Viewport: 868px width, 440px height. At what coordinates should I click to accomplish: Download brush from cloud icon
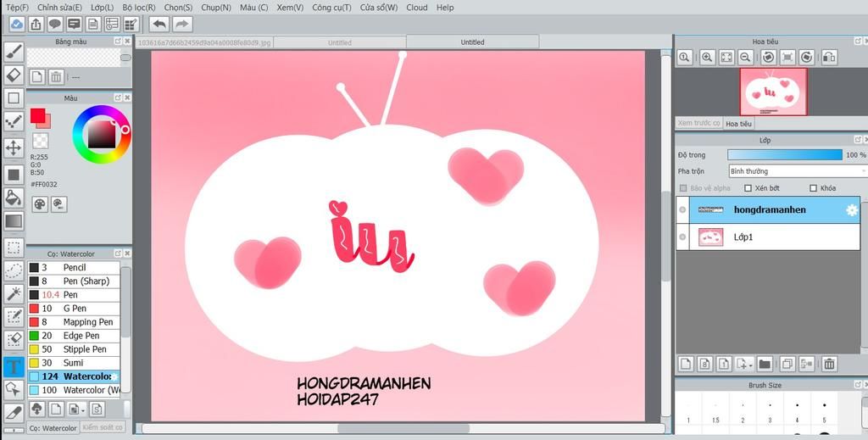pos(36,409)
